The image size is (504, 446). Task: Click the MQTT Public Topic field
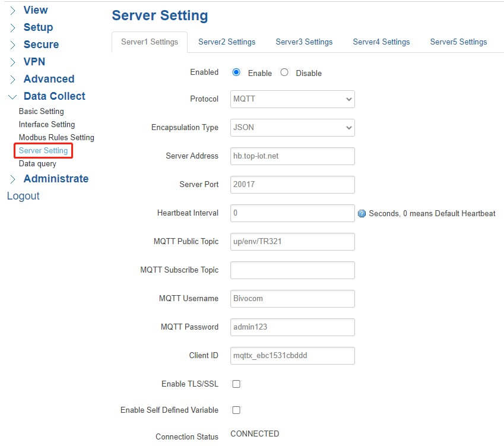pos(293,242)
